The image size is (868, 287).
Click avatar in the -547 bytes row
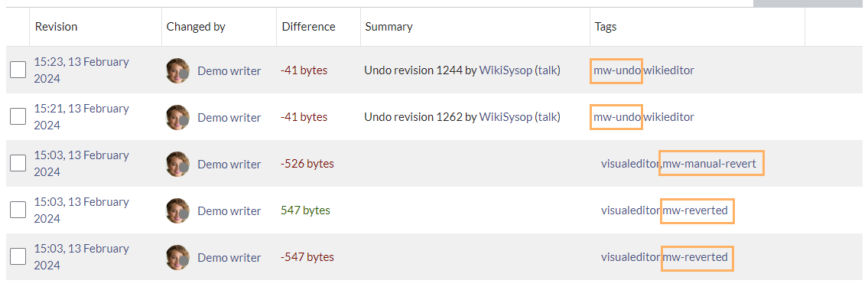click(x=177, y=257)
